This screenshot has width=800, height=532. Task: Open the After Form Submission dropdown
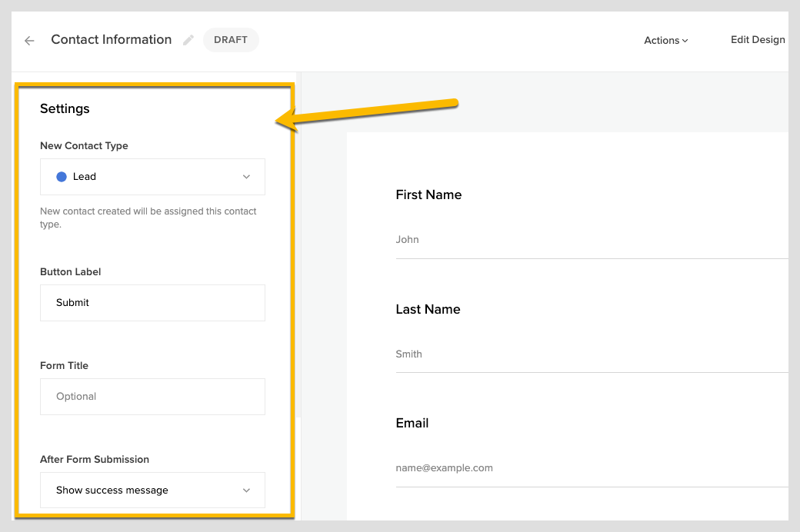152,490
